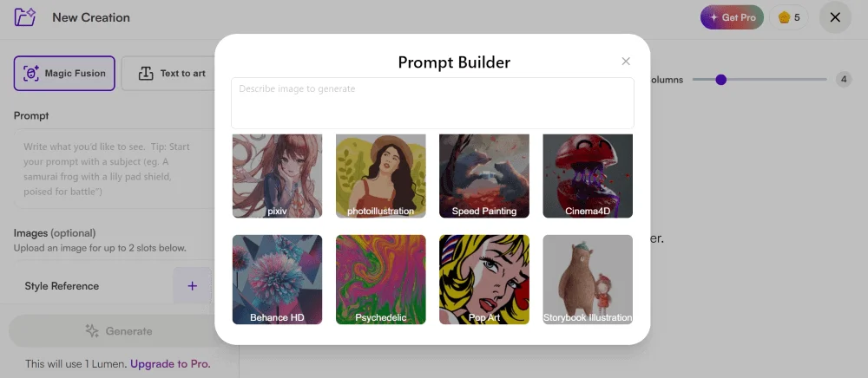This screenshot has height=378, width=868.
Task: Pick the Psychedelic style thumbnail
Action: click(x=381, y=280)
